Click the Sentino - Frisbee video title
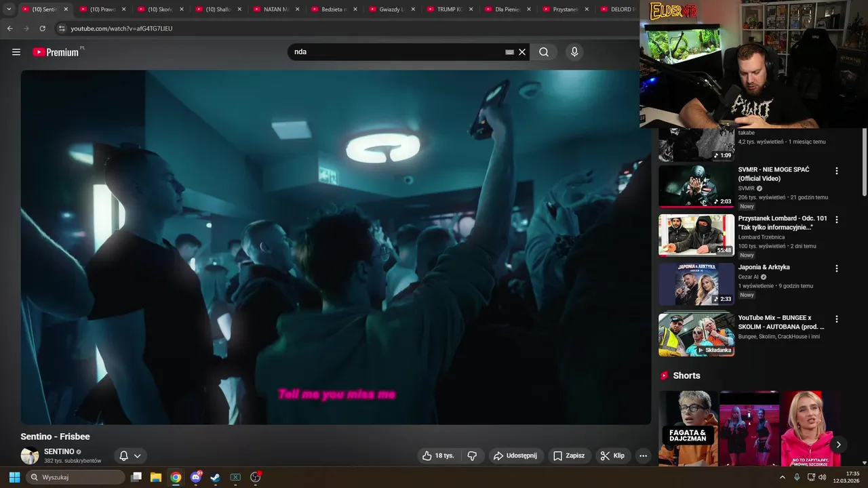 [x=55, y=436]
